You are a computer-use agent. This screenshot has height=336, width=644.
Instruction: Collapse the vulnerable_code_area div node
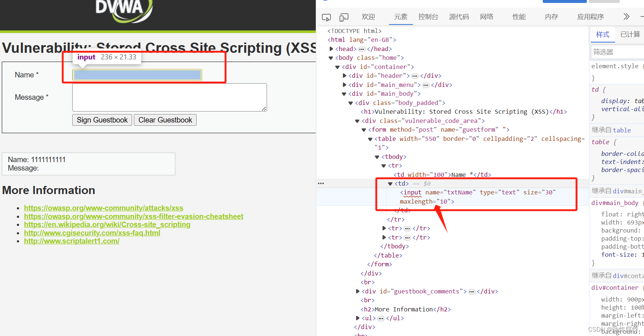(x=357, y=121)
